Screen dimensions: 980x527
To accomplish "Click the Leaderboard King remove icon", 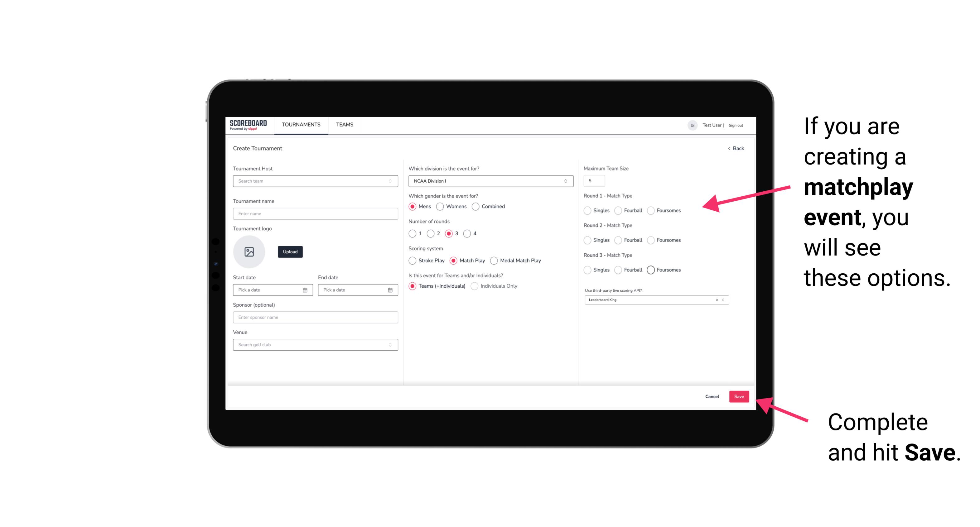I will click(717, 300).
